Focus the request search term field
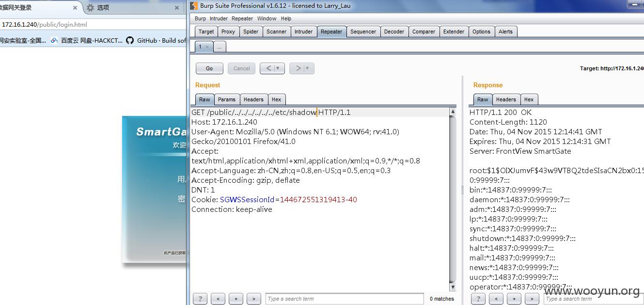 [345, 299]
